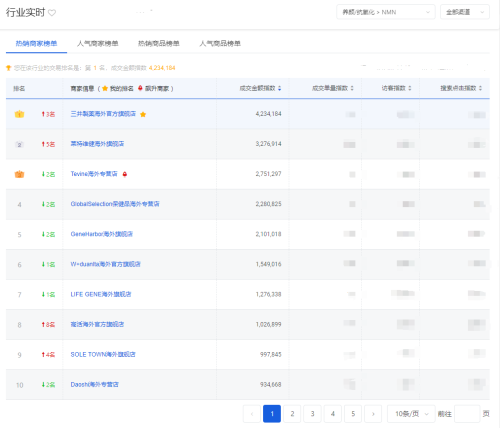Sort by 成交单量指数 column arrows
Screen dimensions: 500x428
pos(352,88)
